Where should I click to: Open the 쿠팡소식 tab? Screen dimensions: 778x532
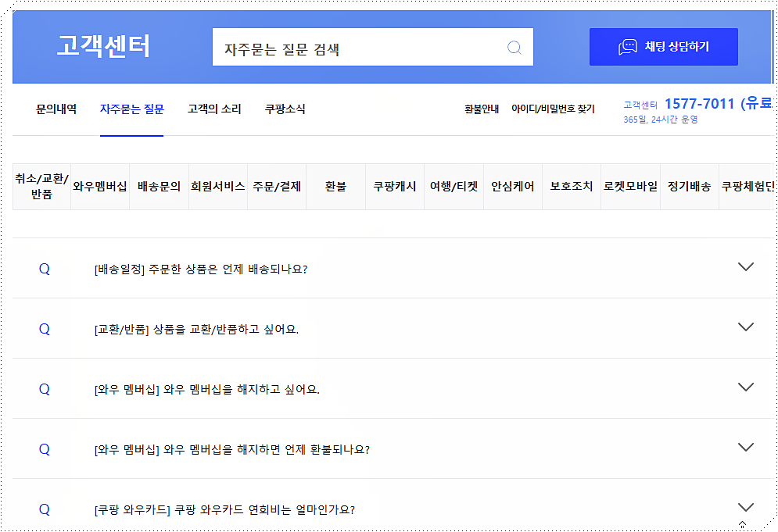(284, 109)
